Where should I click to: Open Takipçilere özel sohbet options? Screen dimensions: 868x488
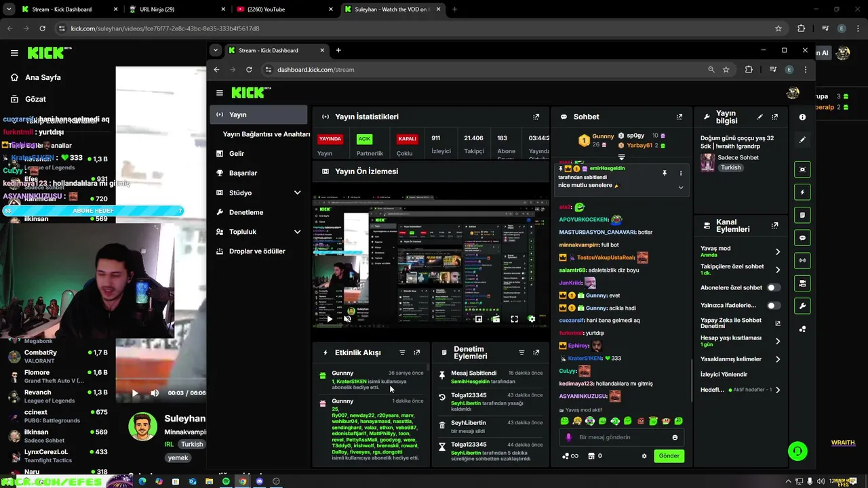click(x=778, y=270)
